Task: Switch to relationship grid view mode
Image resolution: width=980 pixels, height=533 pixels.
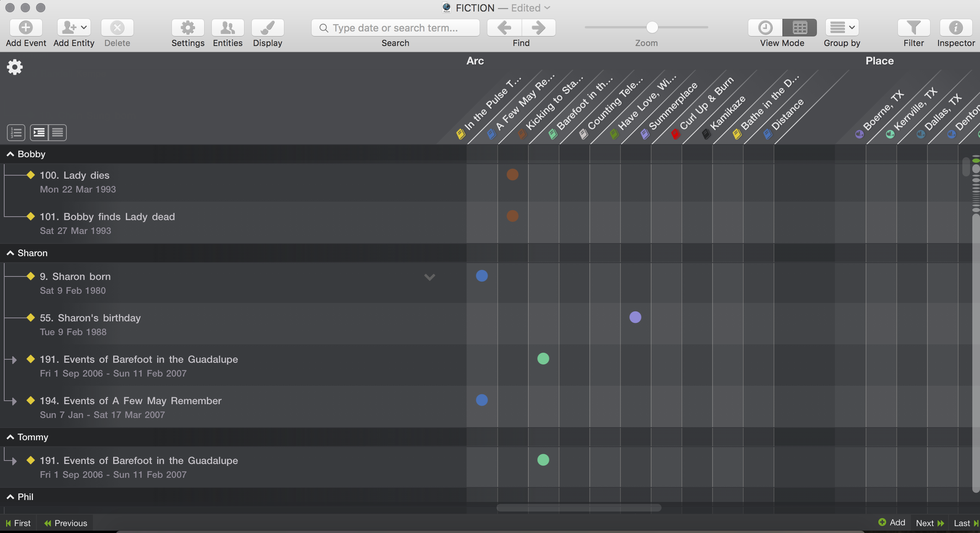Action: click(800, 28)
